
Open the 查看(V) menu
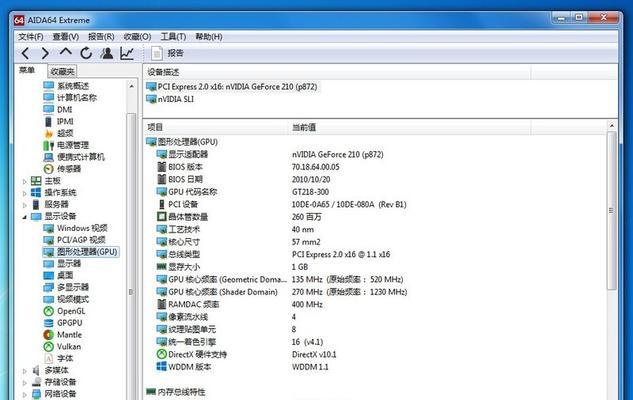[65, 37]
